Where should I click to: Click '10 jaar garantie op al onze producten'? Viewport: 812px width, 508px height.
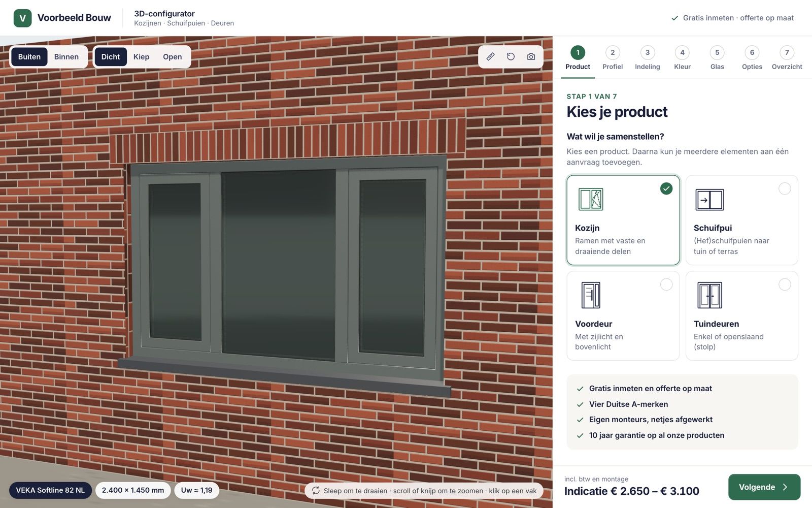pos(657,435)
